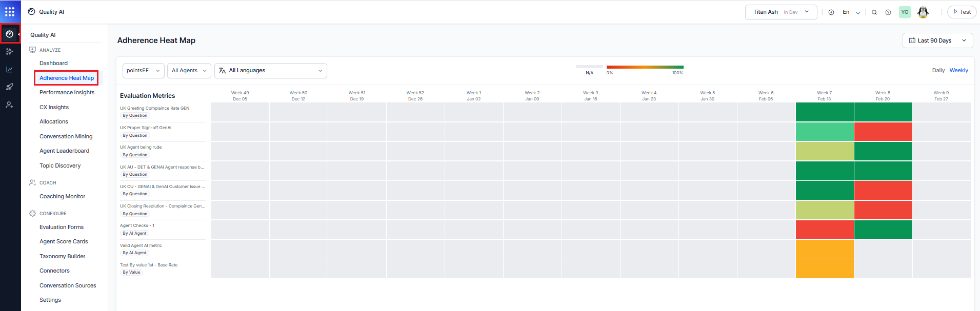Viewport: 980px width, 311px height.
Task: Click the Test button in header
Action: (962, 12)
